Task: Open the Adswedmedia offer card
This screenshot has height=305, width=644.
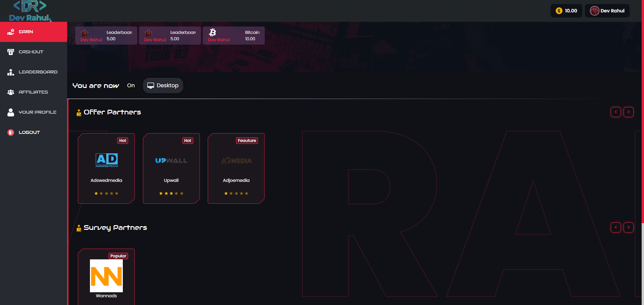Action: click(x=106, y=168)
